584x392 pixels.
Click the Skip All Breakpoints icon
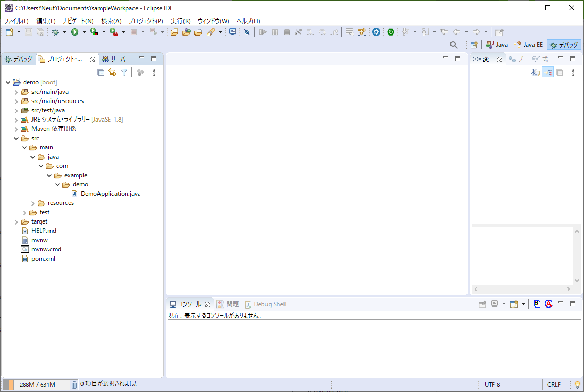[x=247, y=32]
